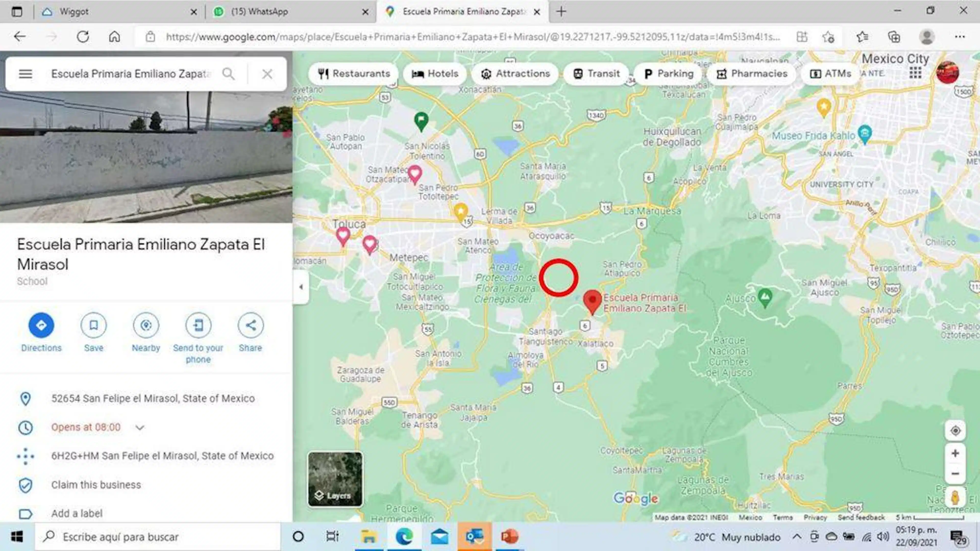This screenshot has height=551, width=980.
Task: Open the Privacy link
Action: click(x=815, y=518)
